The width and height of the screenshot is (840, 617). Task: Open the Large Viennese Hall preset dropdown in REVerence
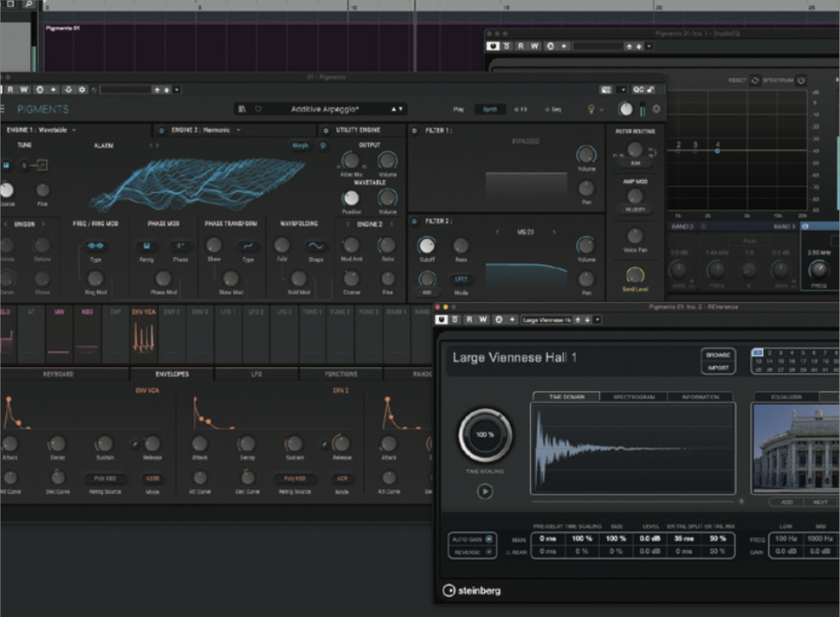pos(546,318)
